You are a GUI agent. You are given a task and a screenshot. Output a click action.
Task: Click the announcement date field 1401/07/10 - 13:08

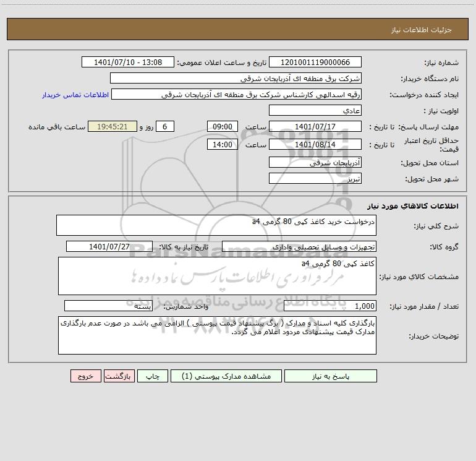coord(128,62)
